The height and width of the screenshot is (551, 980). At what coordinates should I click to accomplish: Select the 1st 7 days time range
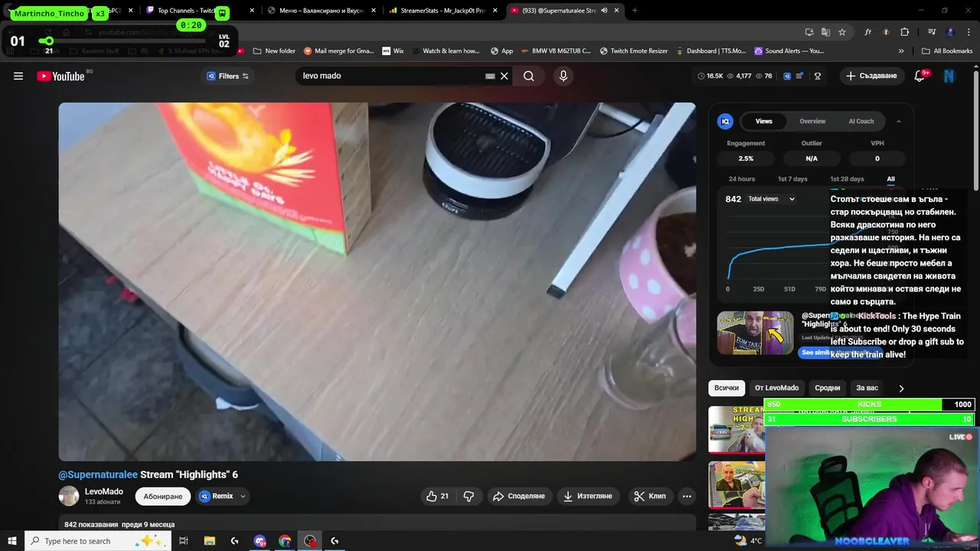792,179
